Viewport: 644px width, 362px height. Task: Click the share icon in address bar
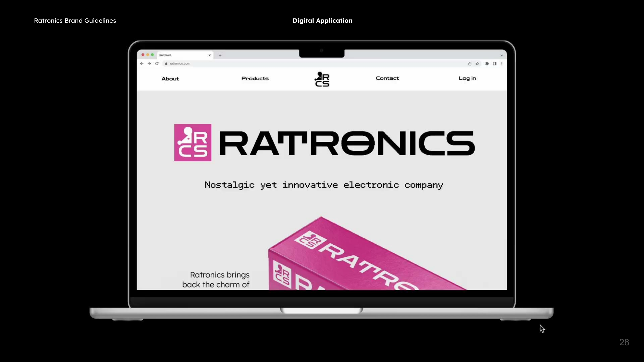(470, 64)
